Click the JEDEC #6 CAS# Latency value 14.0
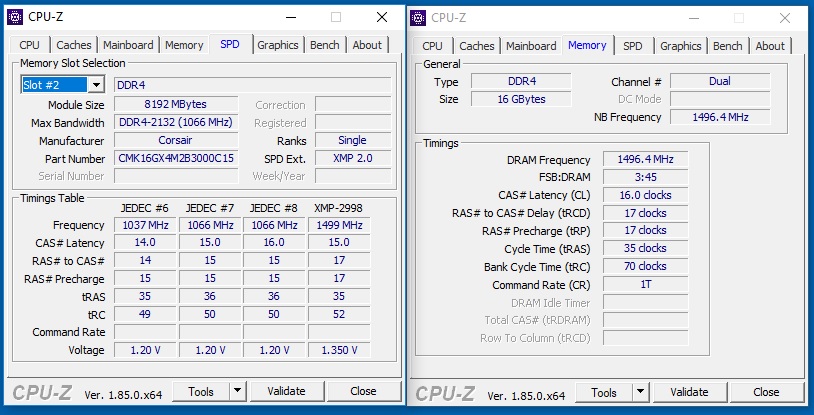Image resolution: width=814 pixels, height=415 pixels. point(145,243)
